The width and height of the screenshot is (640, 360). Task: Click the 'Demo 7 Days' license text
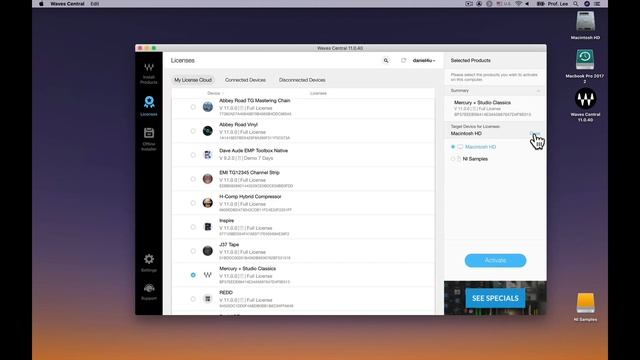(x=258, y=158)
